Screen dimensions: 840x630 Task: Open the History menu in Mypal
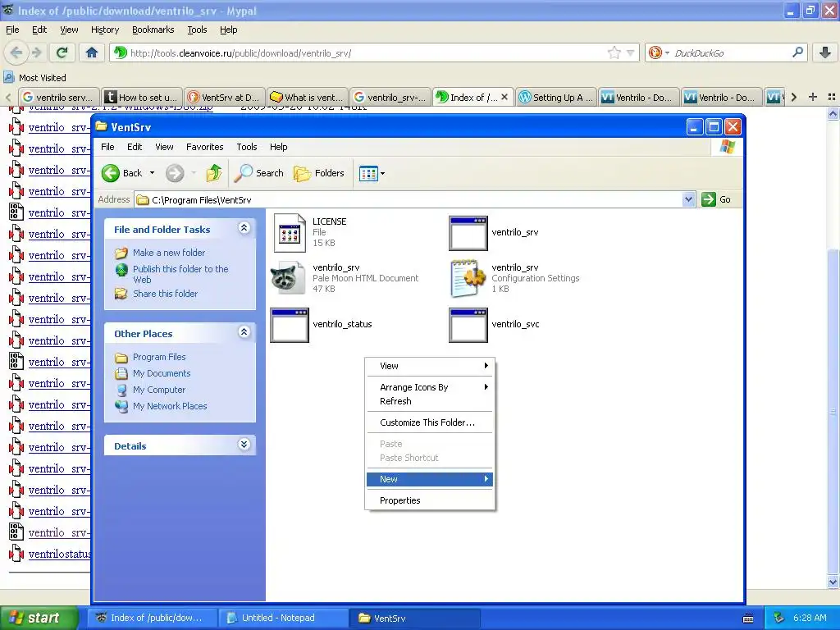105,30
